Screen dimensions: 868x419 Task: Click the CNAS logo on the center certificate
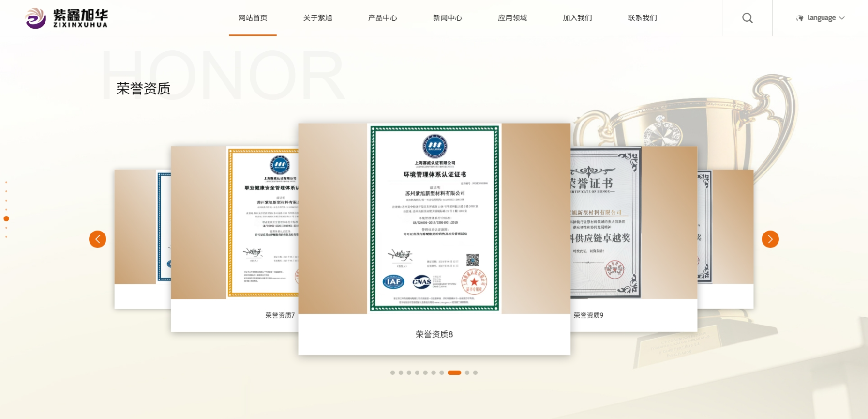coord(421,282)
